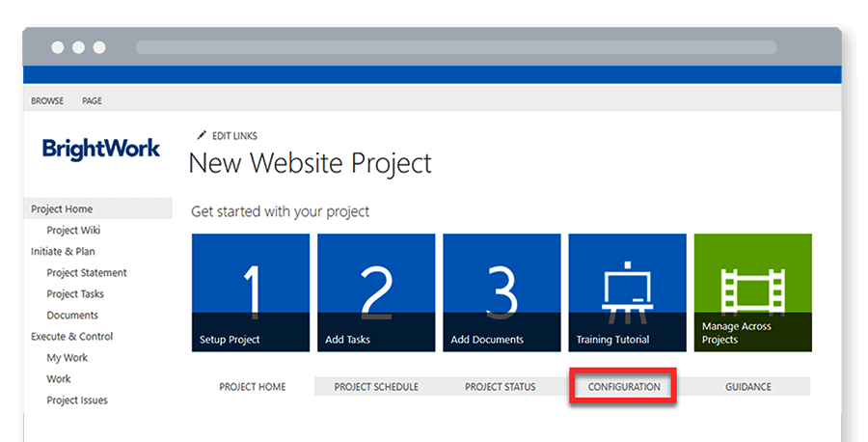Open the Training Tutorial tile

pyautogui.click(x=627, y=292)
